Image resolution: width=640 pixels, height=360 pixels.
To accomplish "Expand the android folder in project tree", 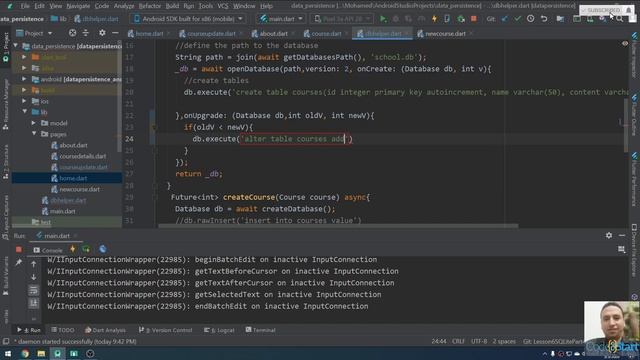I will (24, 79).
